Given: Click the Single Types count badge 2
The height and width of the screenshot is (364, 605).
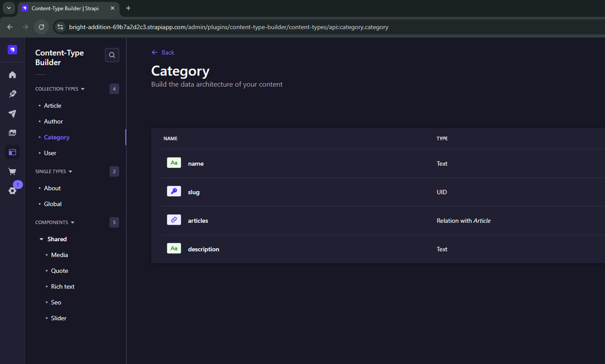Looking at the screenshot, I should tap(114, 171).
